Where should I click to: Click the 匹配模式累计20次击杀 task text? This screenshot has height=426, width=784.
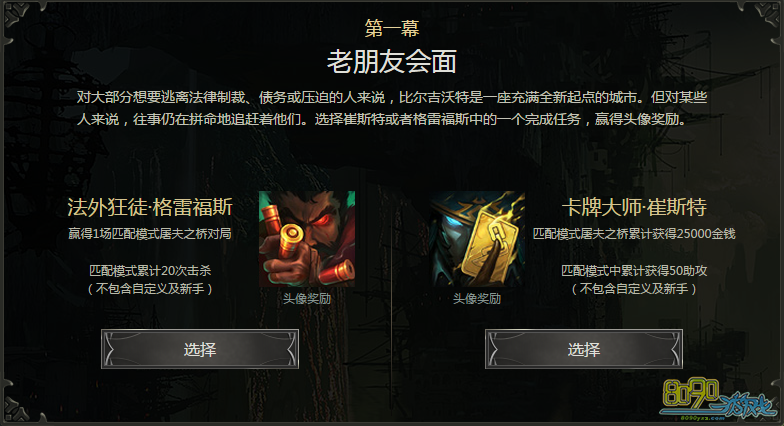150,270
